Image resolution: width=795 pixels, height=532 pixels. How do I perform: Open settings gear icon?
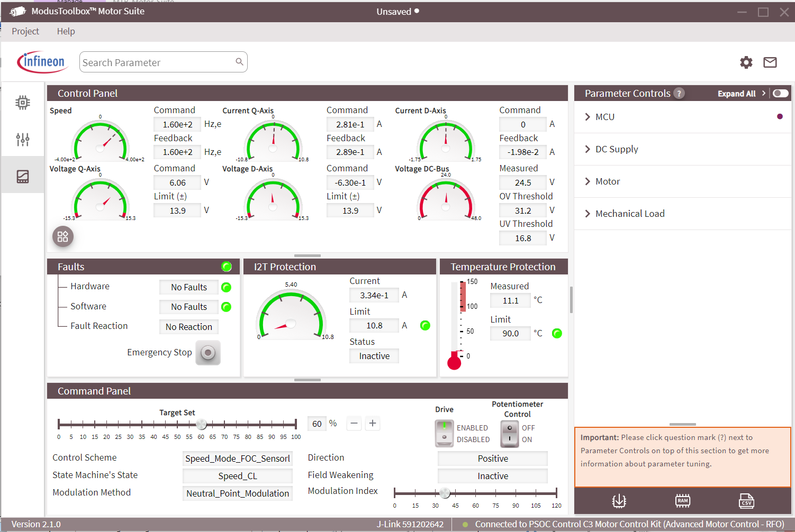[x=746, y=62]
